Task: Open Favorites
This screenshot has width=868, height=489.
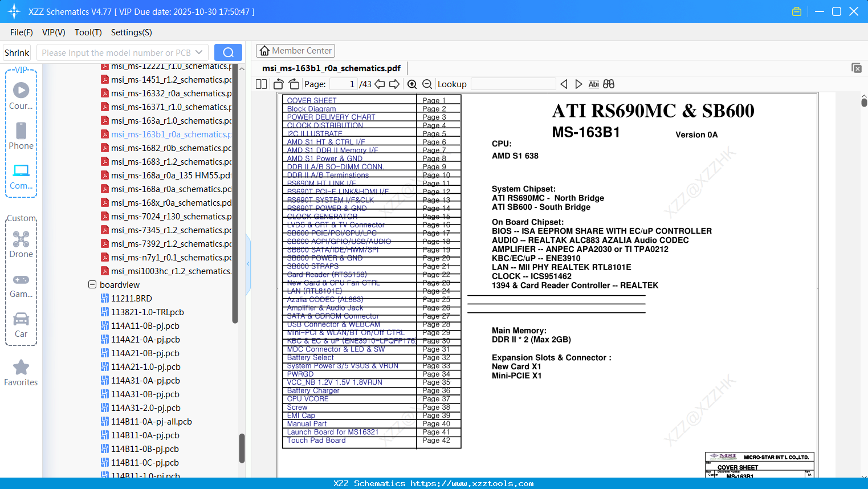Action: 21,373
